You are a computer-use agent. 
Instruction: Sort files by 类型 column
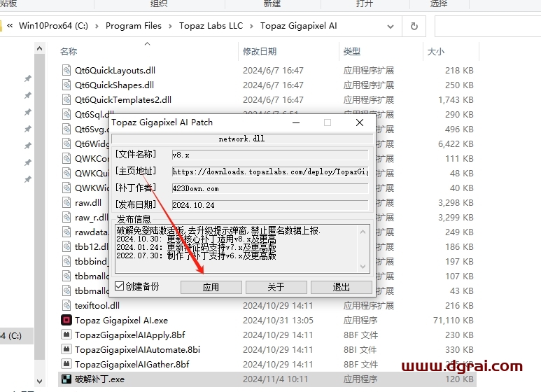pos(352,51)
